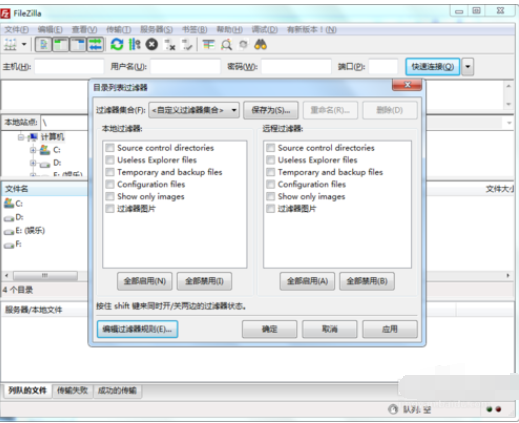Click the 主机(H) host input field
This screenshot has height=423, width=519.
point(69,66)
